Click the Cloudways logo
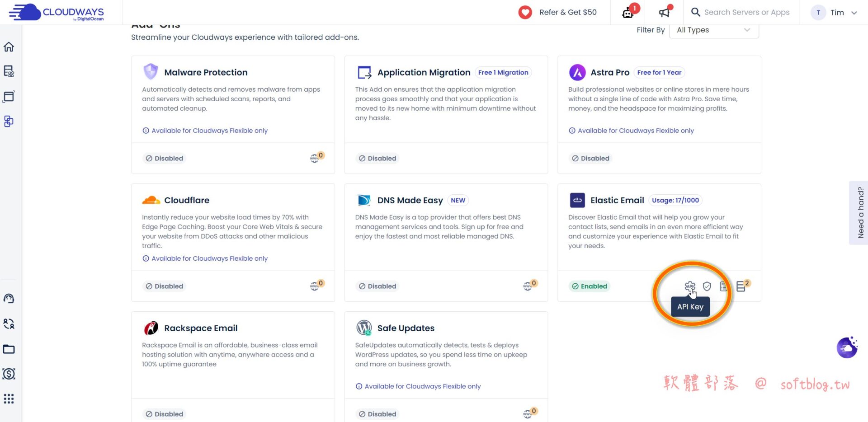Viewport: 868px width, 422px height. [x=57, y=12]
